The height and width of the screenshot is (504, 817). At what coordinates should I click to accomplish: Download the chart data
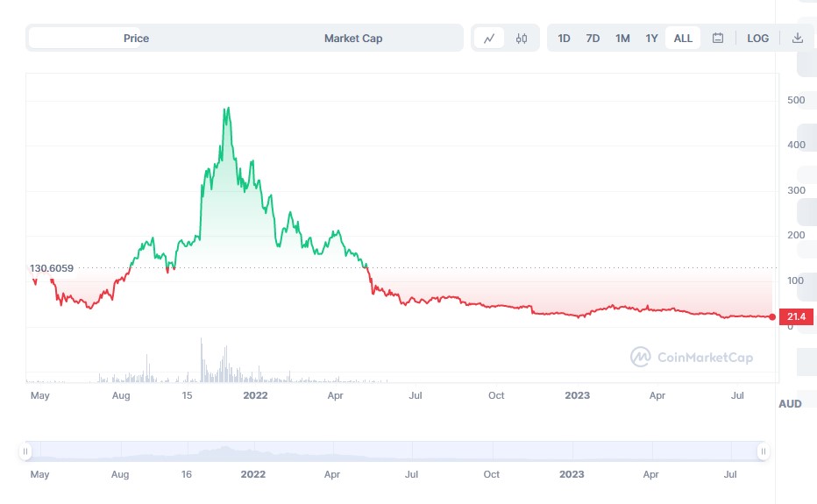[x=798, y=39]
